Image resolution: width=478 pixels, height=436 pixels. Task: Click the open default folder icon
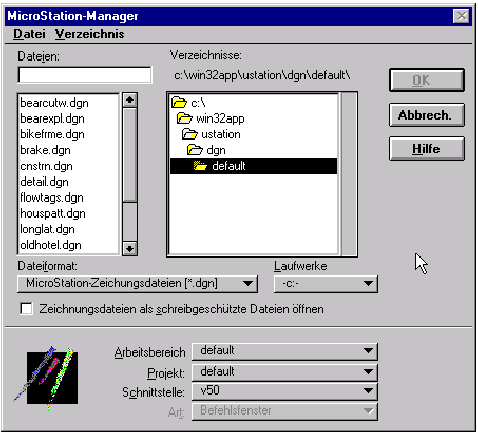pyautogui.click(x=200, y=166)
